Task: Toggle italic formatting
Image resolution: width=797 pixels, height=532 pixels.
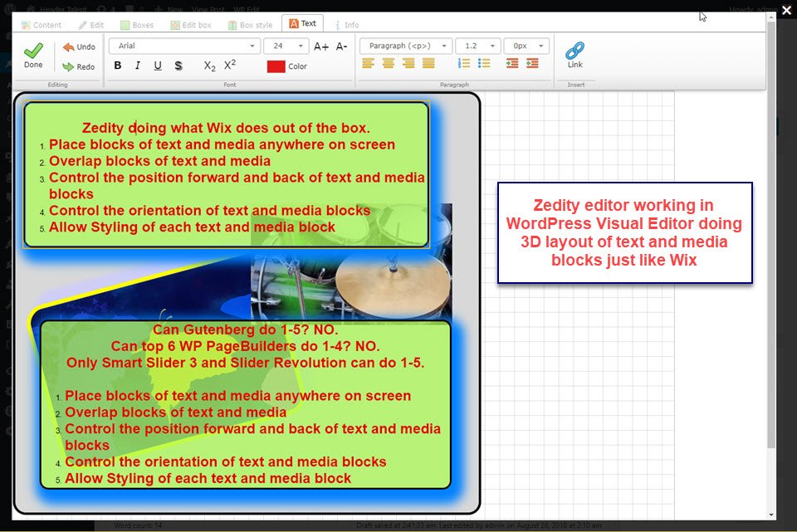Action: tap(138, 66)
